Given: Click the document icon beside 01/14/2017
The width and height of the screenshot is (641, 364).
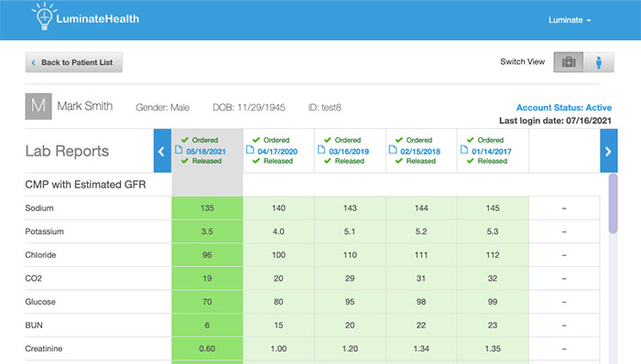Looking at the screenshot, I should coord(464,150).
